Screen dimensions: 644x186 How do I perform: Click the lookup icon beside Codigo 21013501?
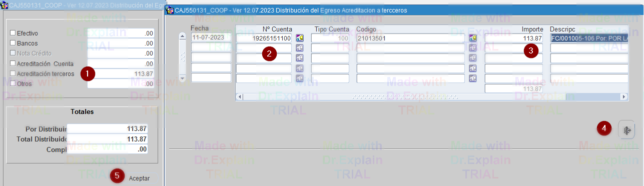pyautogui.click(x=473, y=38)
